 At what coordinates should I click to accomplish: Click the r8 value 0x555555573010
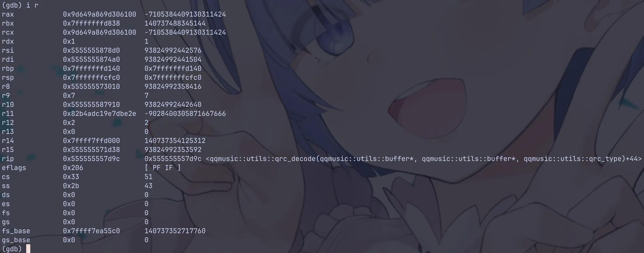pos(91,86)
